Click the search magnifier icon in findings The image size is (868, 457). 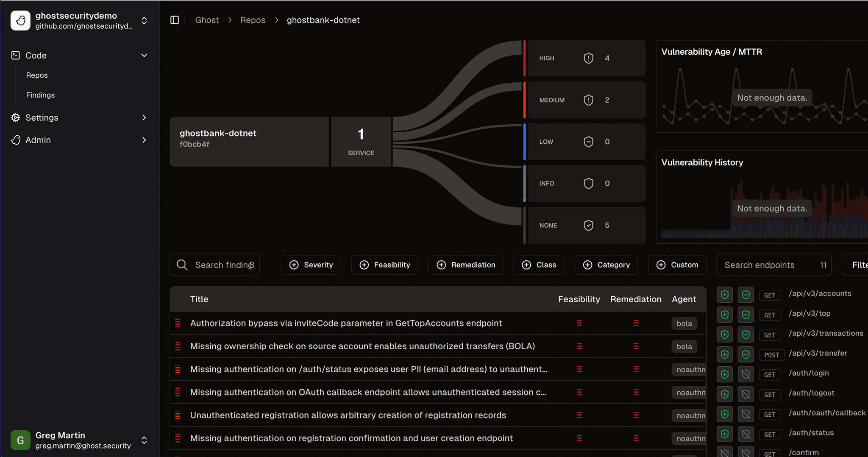click(182, 265)
